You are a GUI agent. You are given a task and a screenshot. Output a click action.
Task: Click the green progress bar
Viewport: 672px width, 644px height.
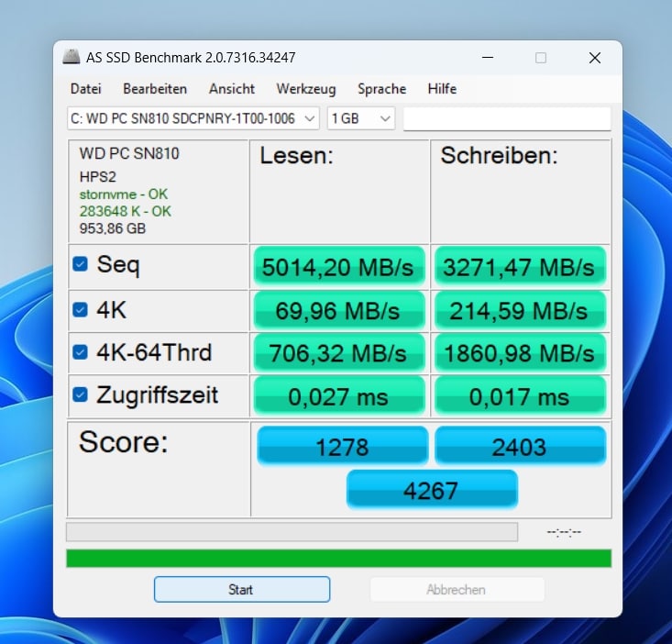338,559
